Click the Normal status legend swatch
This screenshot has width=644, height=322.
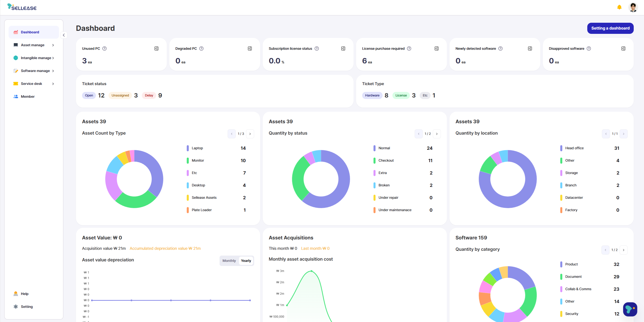pos(374,148)
